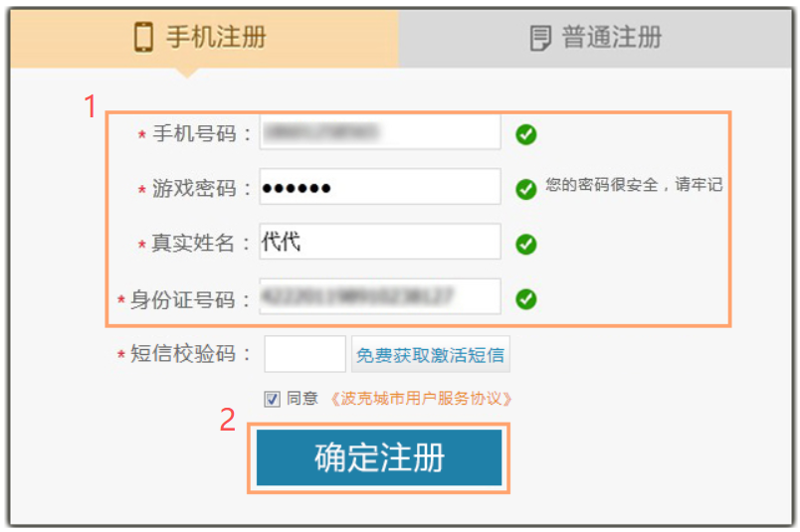Focus the 手机号码 input field
800x532 pixels.
pos(379,132)
